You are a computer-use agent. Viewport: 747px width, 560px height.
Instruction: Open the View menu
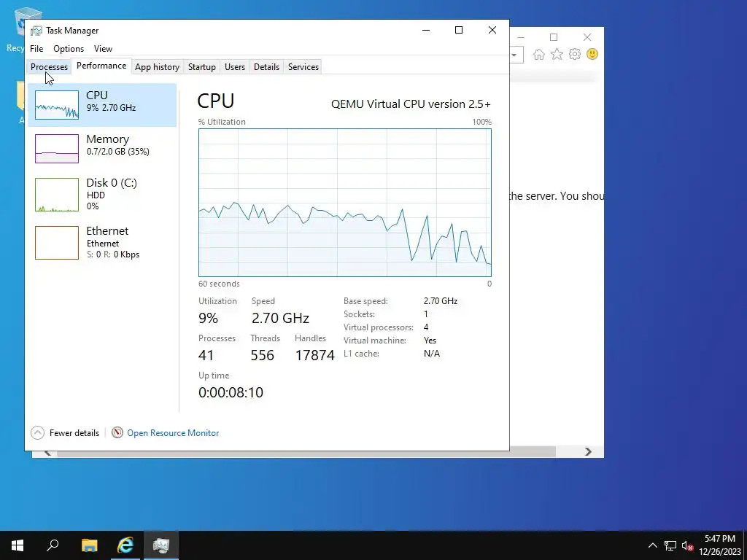coord(103,49)
